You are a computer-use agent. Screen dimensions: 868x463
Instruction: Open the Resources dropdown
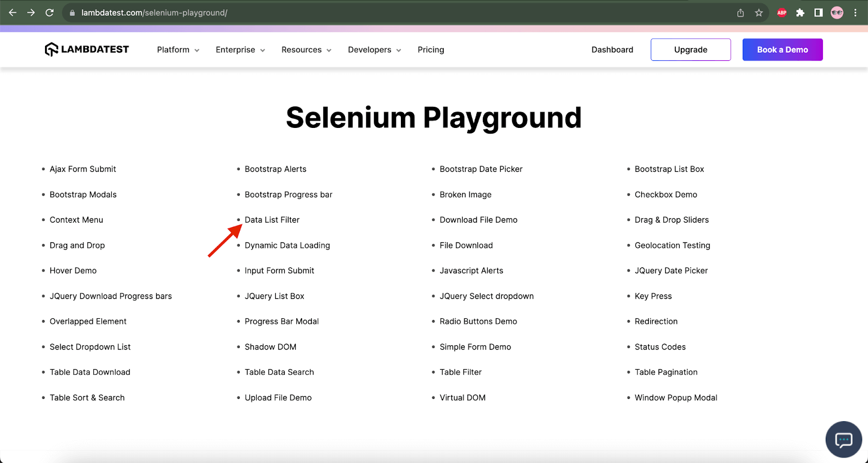[306, 50]
